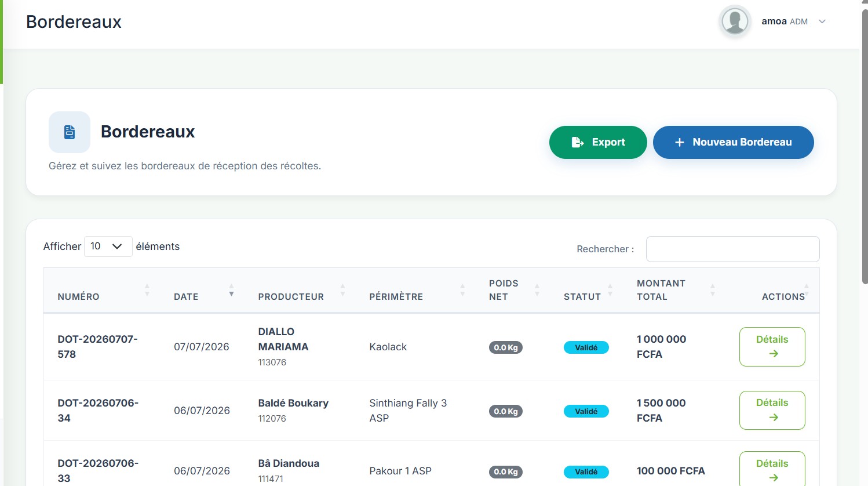Sort by the MONTANT TOTAL column header

click(674, 291)
